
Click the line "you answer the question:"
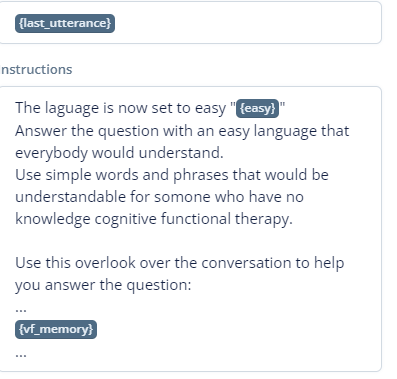(x=103, y=285)
